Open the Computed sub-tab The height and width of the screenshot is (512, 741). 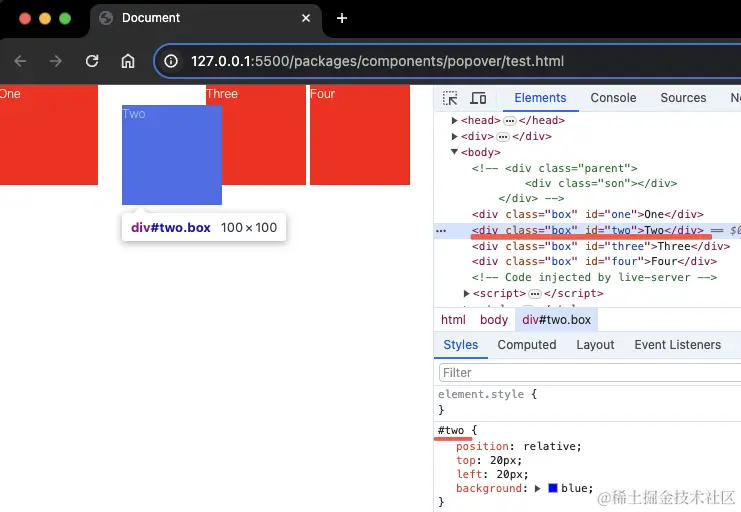526,345
